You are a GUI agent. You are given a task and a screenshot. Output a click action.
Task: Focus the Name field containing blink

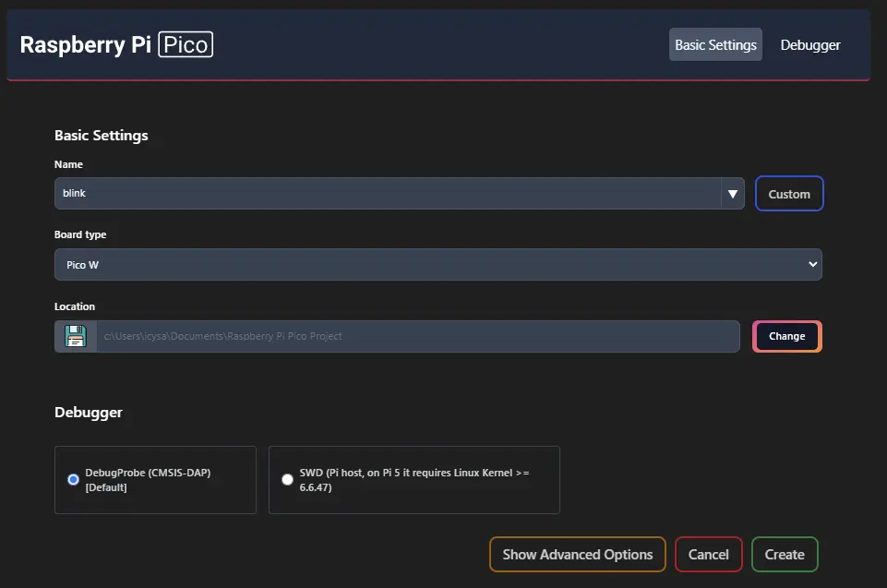click(x=388, y=194)
